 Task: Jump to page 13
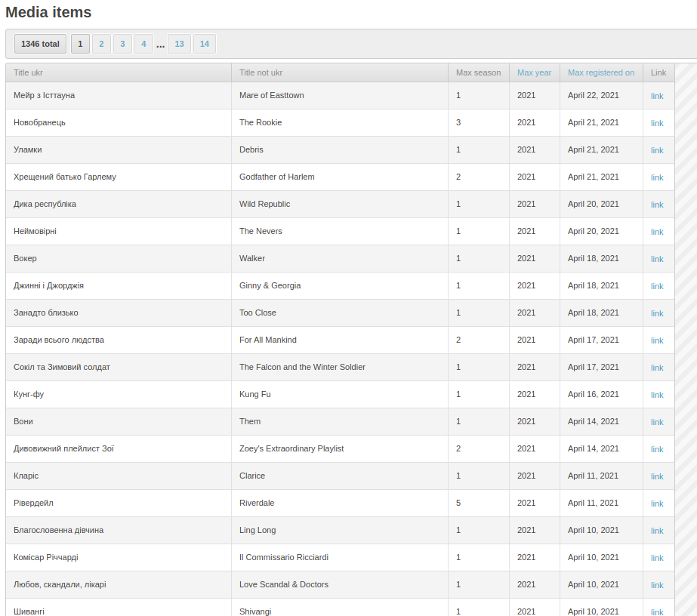tap(179, 44)
